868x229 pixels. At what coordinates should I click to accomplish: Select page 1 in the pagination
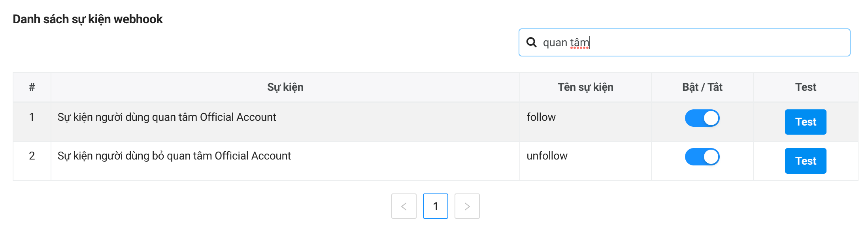tap(435, 206)
